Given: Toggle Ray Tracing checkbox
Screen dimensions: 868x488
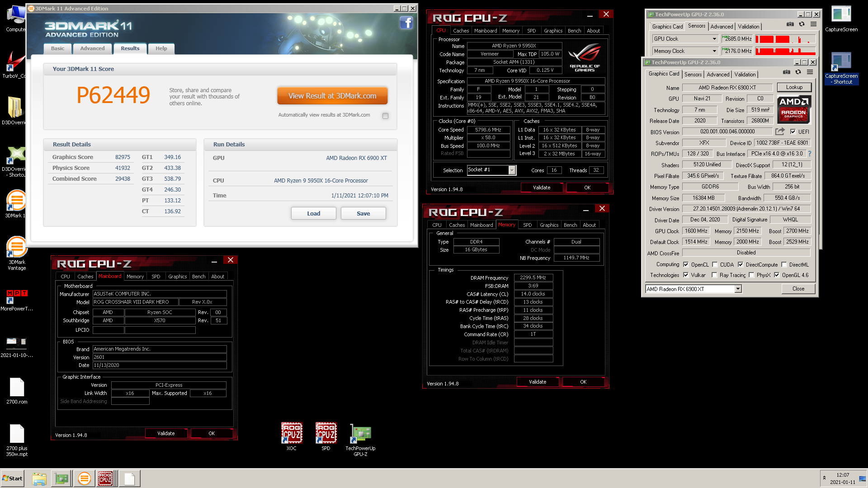Looking at the screenshot, I should (714, 275).
